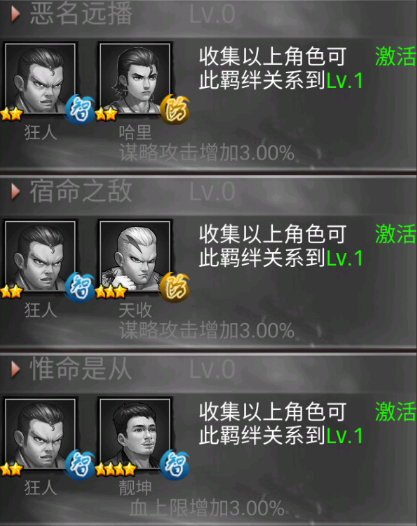Screen dimensions: 417x526
Task: Open 狂人 portrait in 恶名远播 section
Action: click(40, 78)
